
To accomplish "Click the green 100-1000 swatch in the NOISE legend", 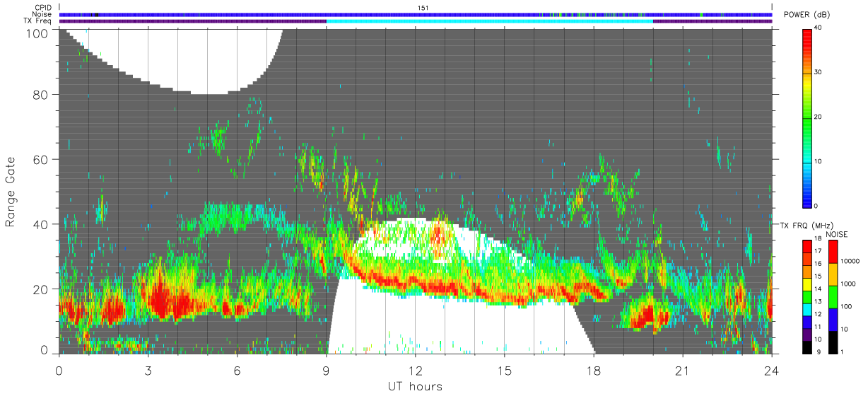I will click(x=833, y=297).
